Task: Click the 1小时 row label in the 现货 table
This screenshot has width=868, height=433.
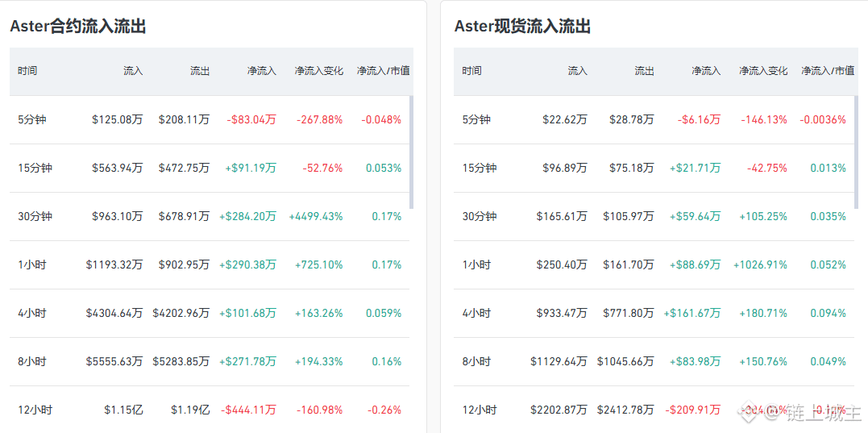Action: click(x=476, y=264)
